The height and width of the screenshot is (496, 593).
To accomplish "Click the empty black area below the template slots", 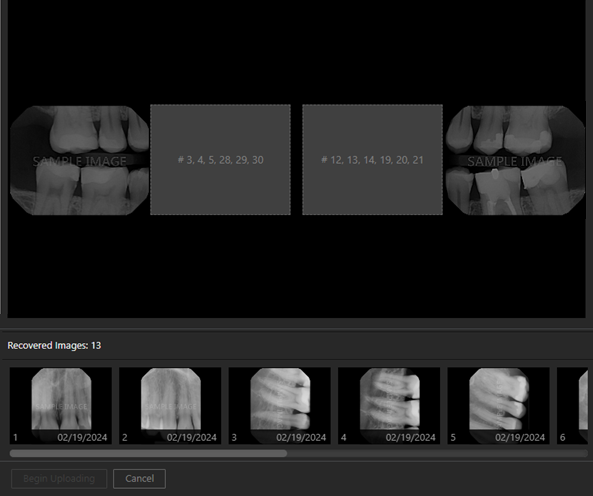I will coord(296,267).
